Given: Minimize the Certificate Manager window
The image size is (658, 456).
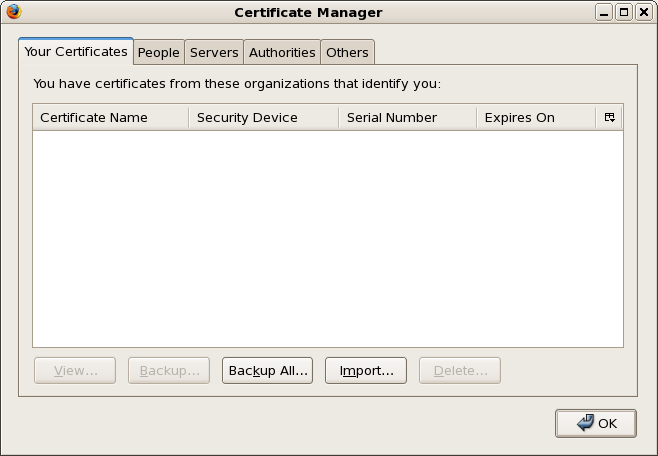Looking at the screenshot, I should coord(605,12).
